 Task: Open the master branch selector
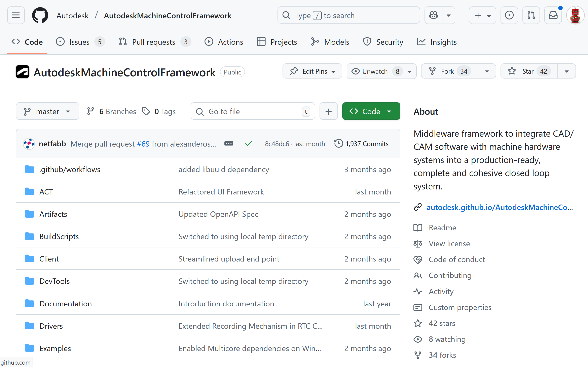(47, 111)
